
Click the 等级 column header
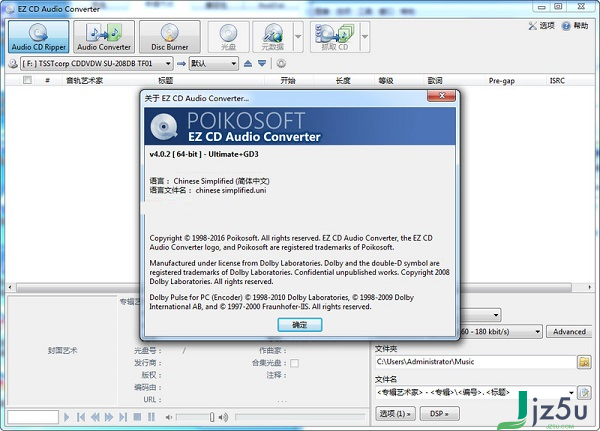[x=386, y=80]
